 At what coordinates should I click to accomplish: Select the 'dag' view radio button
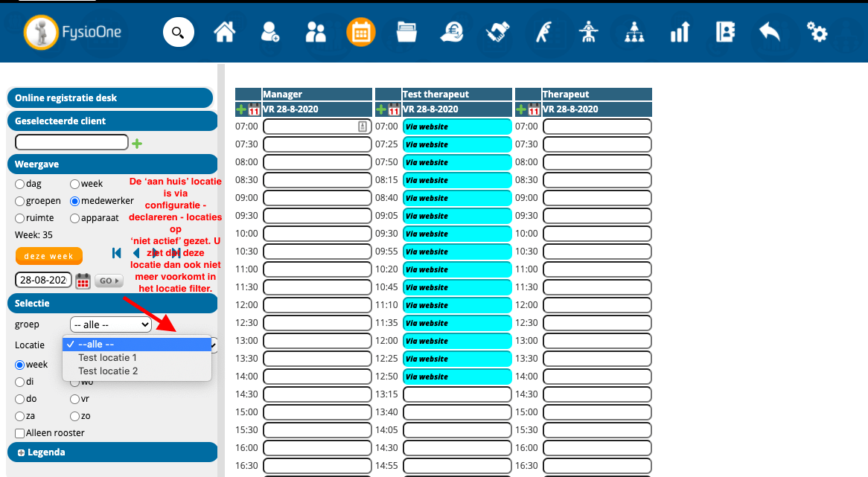(20, 184)
